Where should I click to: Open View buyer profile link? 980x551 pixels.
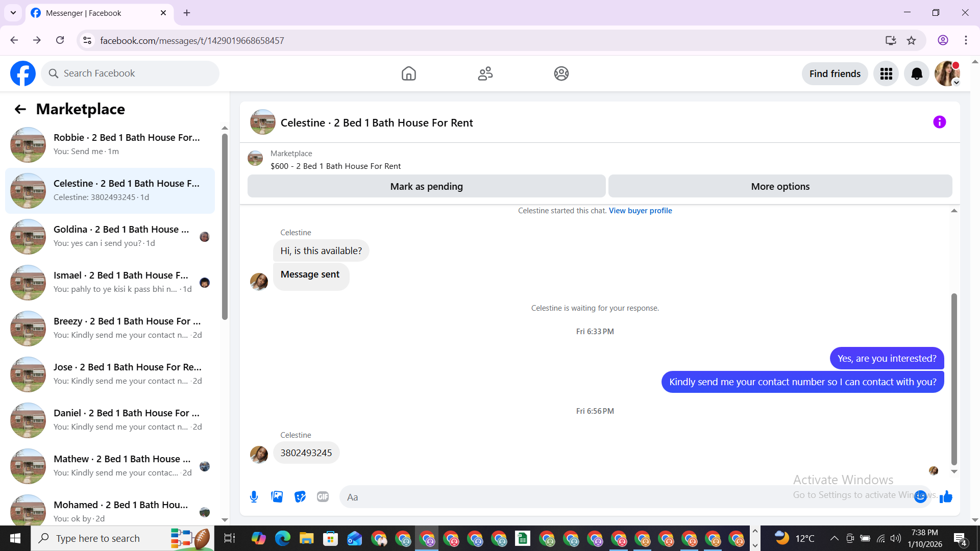point(640,211)
